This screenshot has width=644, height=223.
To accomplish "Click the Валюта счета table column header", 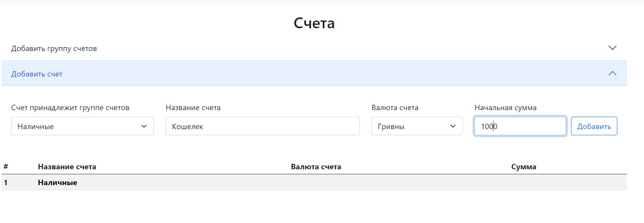I will click(316, 167).
